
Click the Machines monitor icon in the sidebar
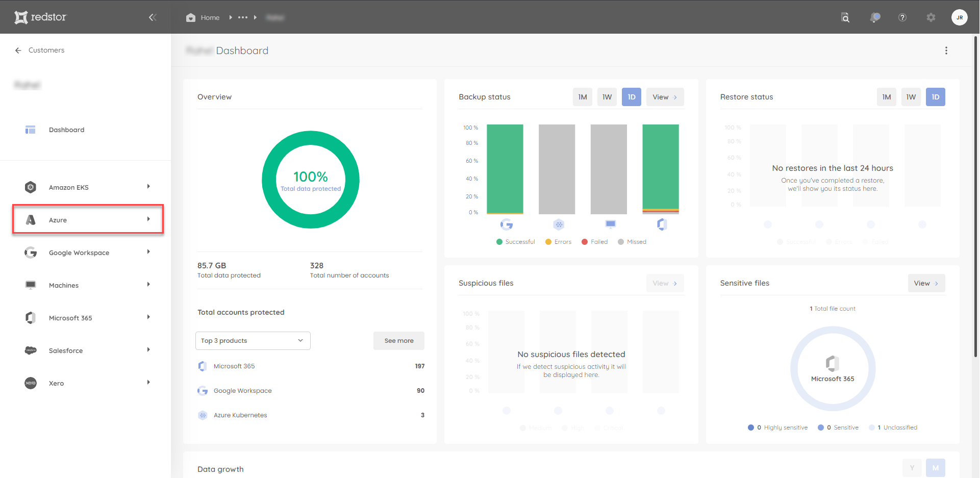pos(31,285)
